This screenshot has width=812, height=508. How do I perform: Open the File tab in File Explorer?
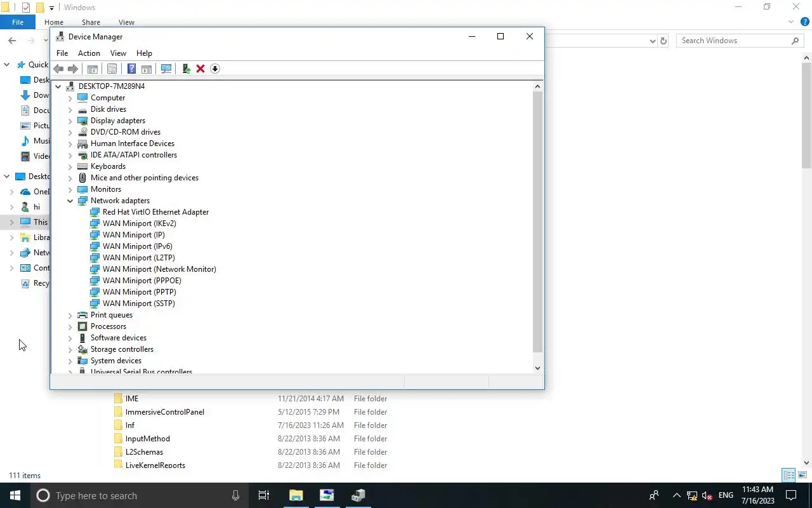click(18, 22)
